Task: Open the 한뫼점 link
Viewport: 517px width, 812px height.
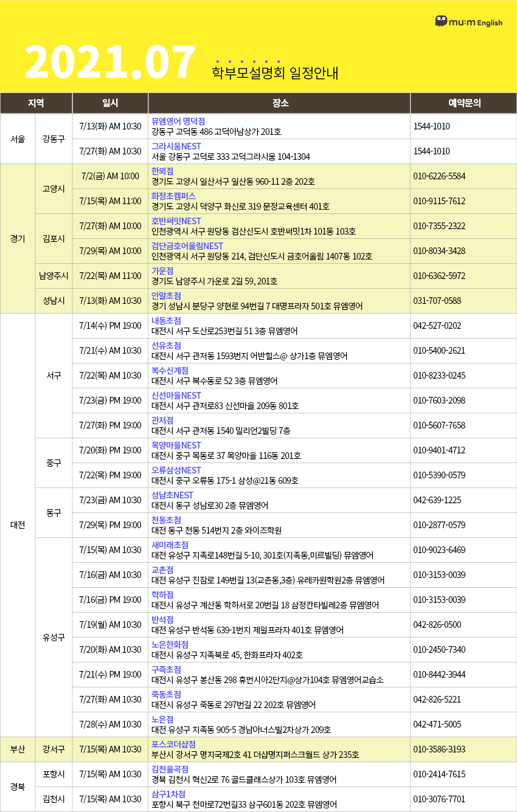Action: pos(162,171)
